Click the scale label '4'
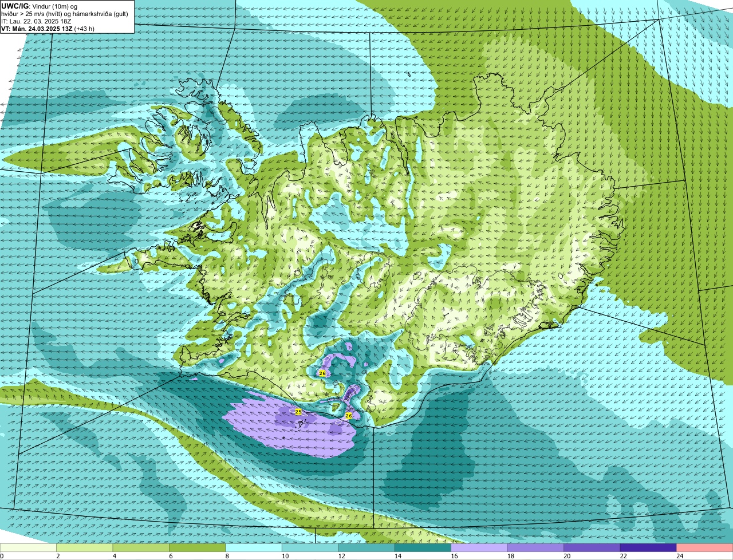This screenshot has width=733, height=560. pos(113,556)
